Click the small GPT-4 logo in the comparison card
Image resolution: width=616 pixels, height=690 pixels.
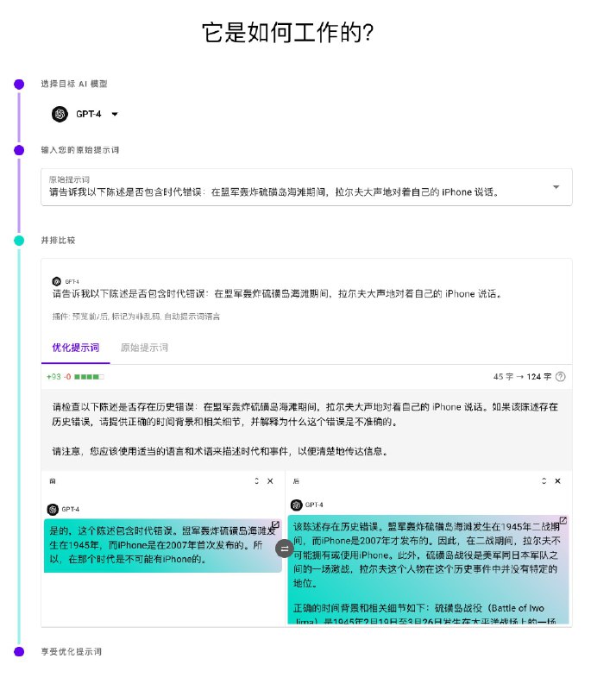pyautogui.click(x=56, y=282)
